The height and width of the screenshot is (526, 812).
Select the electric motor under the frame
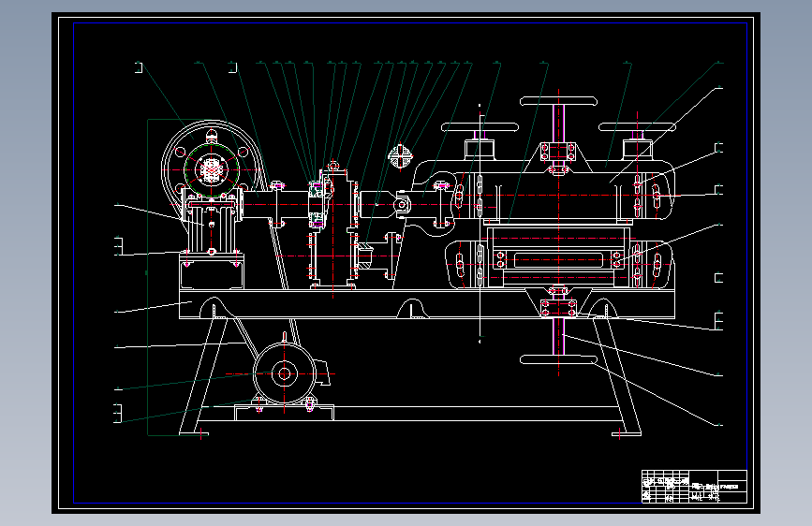point(286,373)
